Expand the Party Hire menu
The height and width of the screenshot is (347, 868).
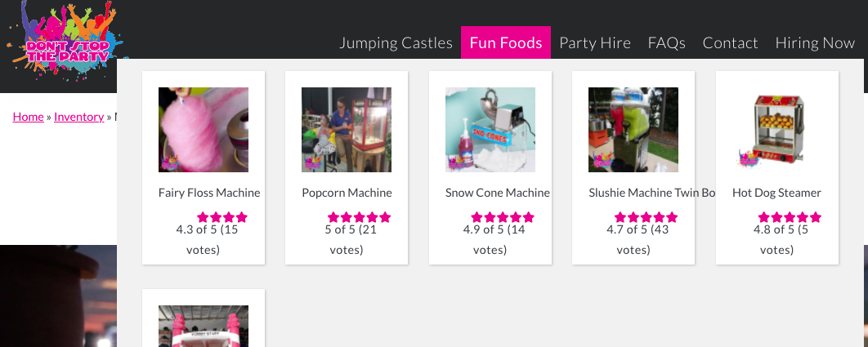(x=595, y=42)
